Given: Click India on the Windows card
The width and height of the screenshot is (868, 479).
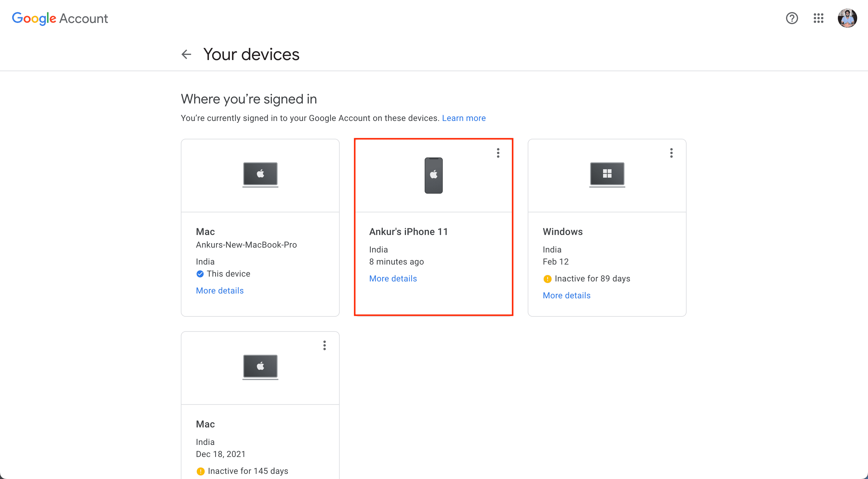Looking at the screenshot, I should [x=552, y=249].
